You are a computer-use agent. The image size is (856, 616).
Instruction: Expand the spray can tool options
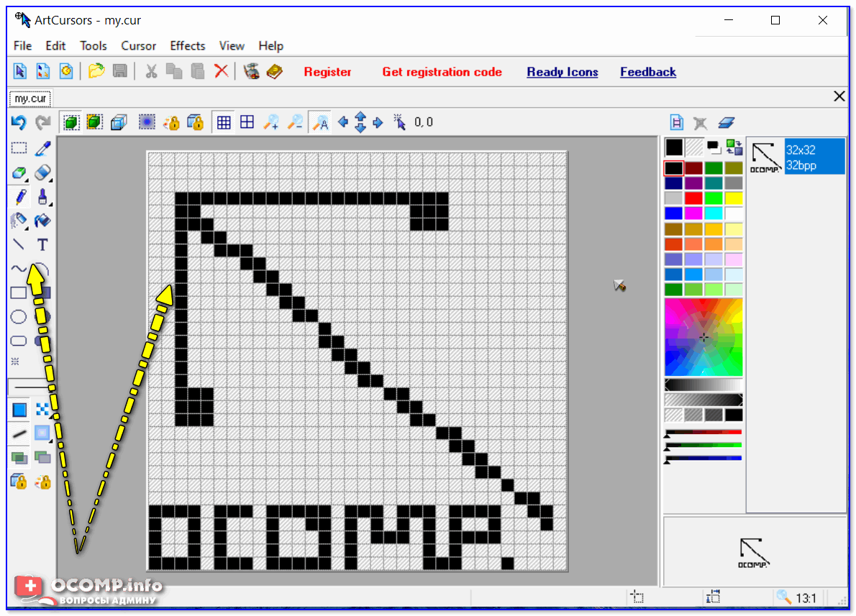click(27, 228)
